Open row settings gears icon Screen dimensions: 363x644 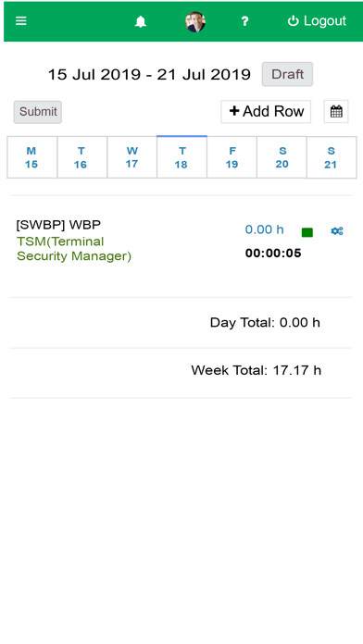click(337, 231)
